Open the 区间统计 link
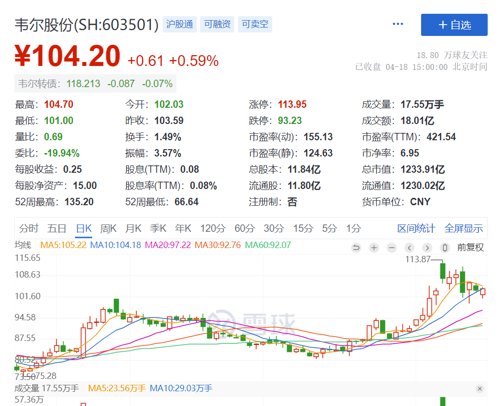 (x=416, y=228)
